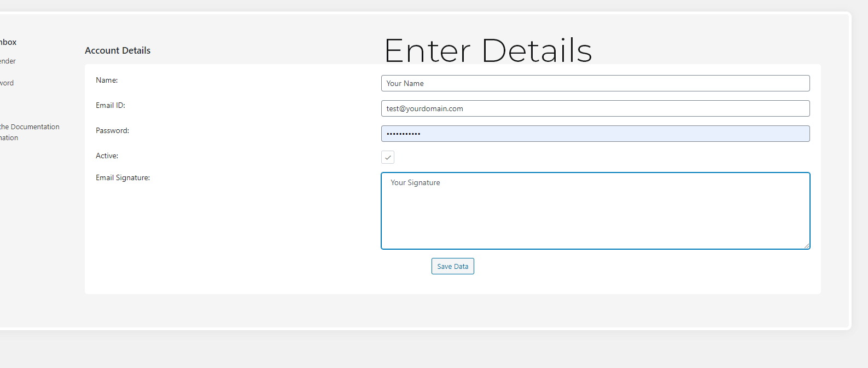The width and height of the screenshot is (868, 368).
Task: Click the Enter Details title
Action: (x=488, y=50)
